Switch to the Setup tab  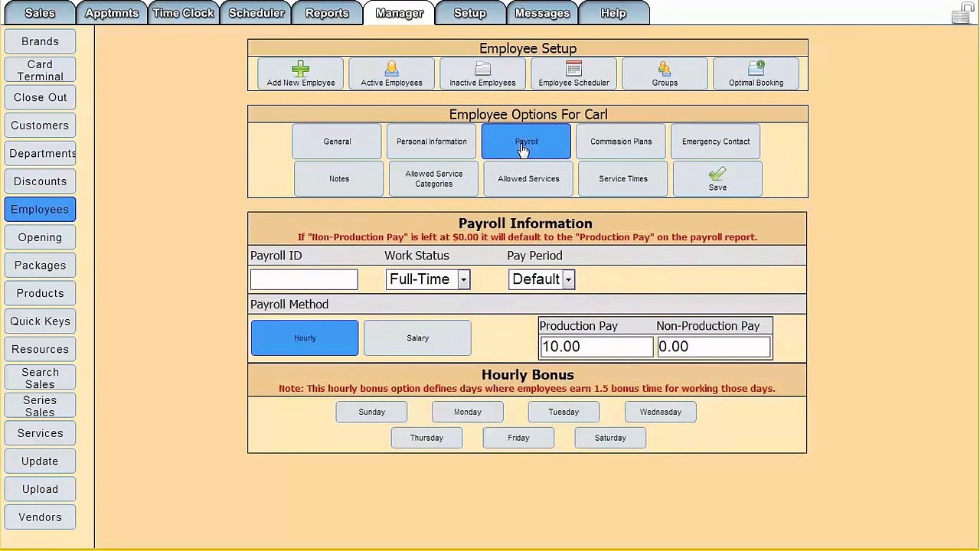(470, 13)
